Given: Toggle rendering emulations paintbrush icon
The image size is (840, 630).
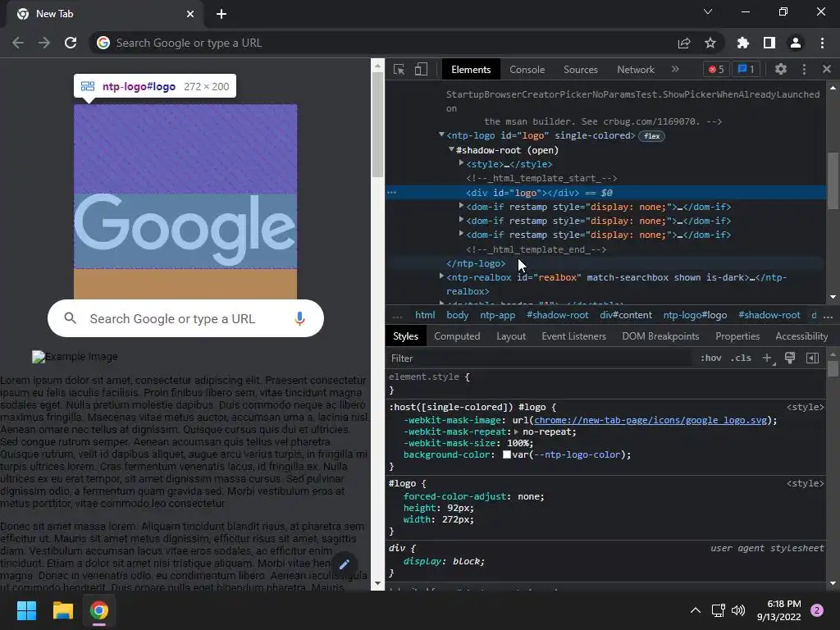Looking at the screenshot, I should [x=790, y=358].
